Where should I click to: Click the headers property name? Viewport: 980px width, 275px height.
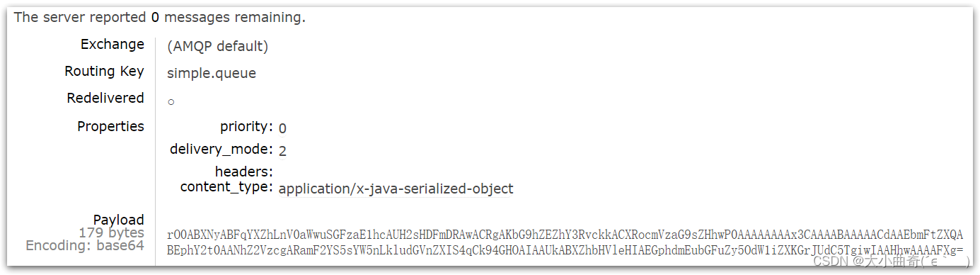pos(244,172)
